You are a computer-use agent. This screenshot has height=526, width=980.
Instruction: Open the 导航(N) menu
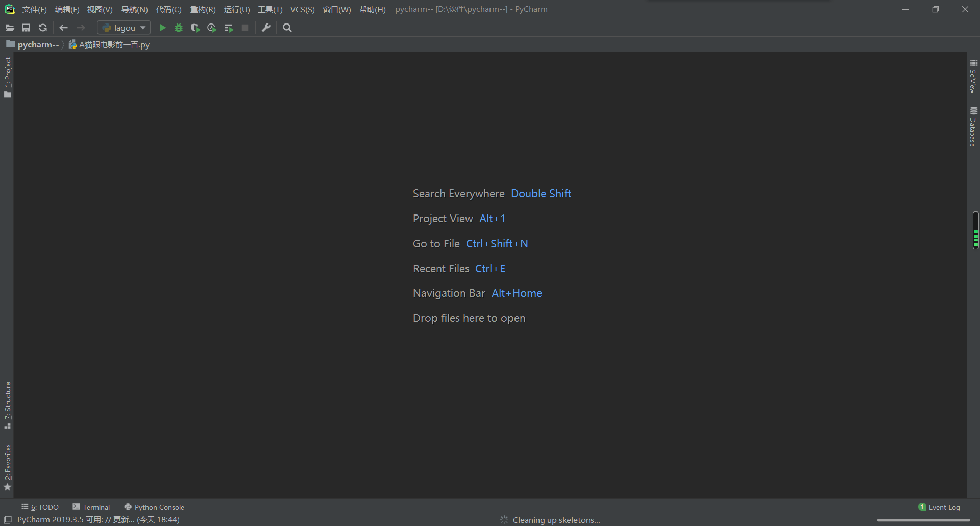pyautogui.click(x=135, y=10)
